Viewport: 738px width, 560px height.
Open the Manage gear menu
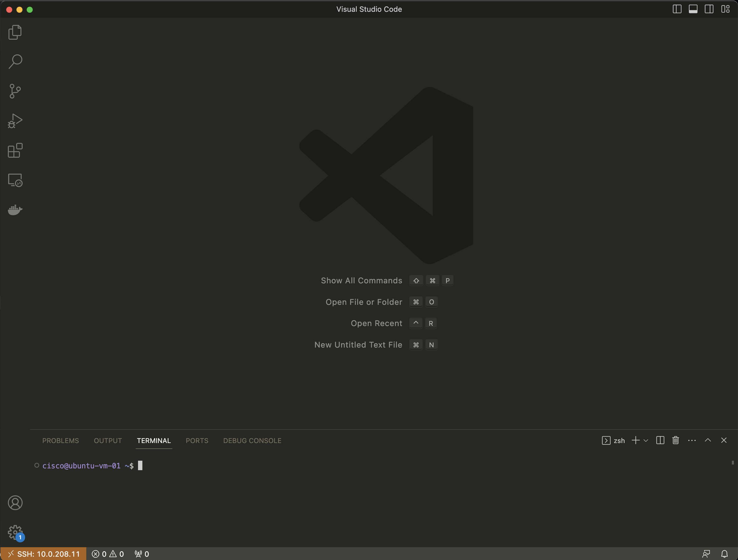pyautogui.click(x=15, y=532)
